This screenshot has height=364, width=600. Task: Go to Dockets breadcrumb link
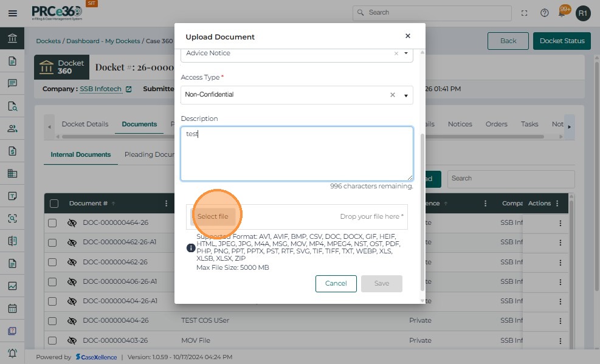[48, 41]
